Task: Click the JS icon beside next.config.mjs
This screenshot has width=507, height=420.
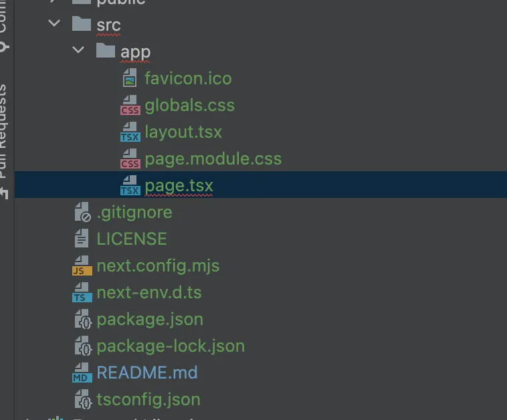Action: 82,266
